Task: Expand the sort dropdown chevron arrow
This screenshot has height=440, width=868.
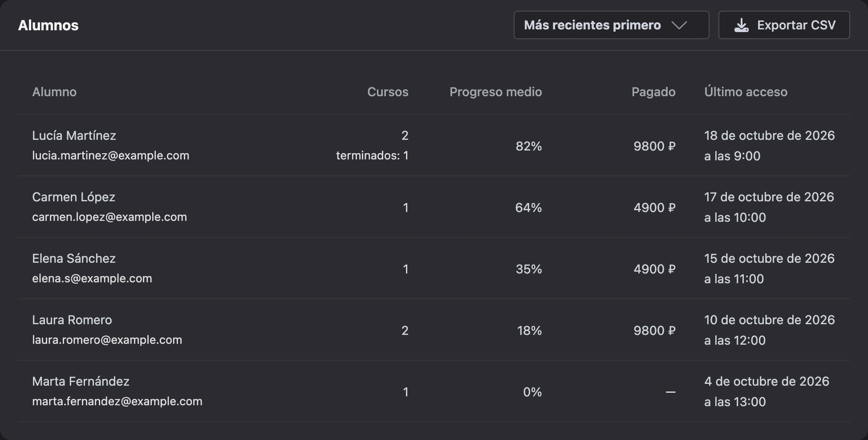Action: tap(679, 25)
